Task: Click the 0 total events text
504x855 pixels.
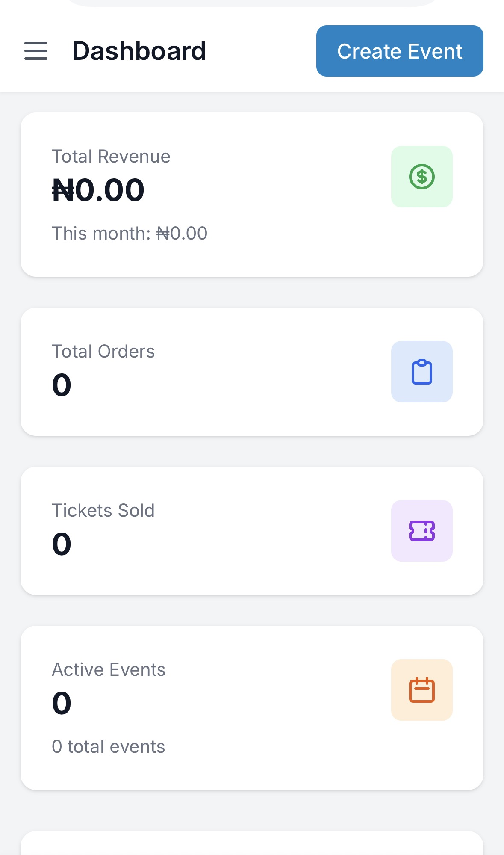Action: pos(108,747)
